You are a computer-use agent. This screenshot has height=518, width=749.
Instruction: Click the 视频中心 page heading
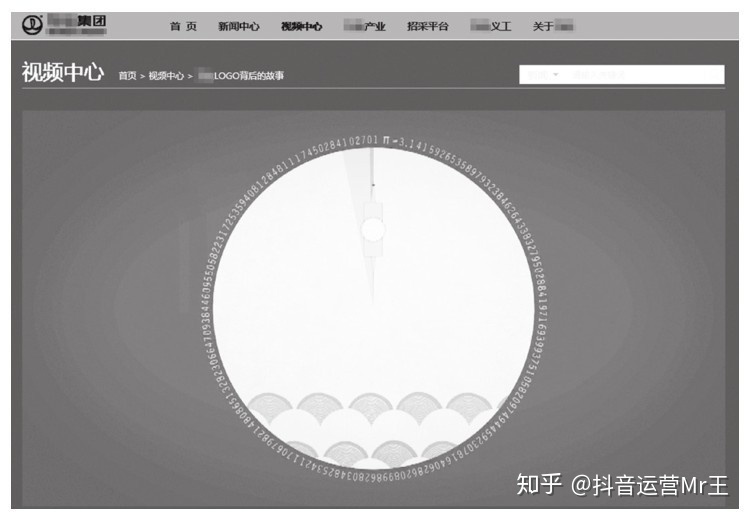[63, 73]
